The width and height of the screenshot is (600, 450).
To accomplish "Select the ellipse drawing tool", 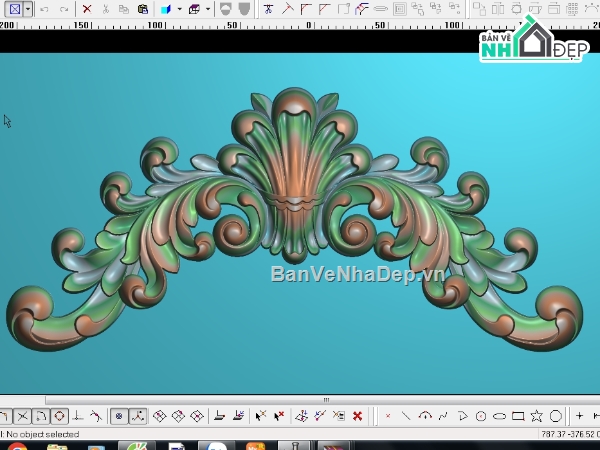I will [x=499, y=416].
